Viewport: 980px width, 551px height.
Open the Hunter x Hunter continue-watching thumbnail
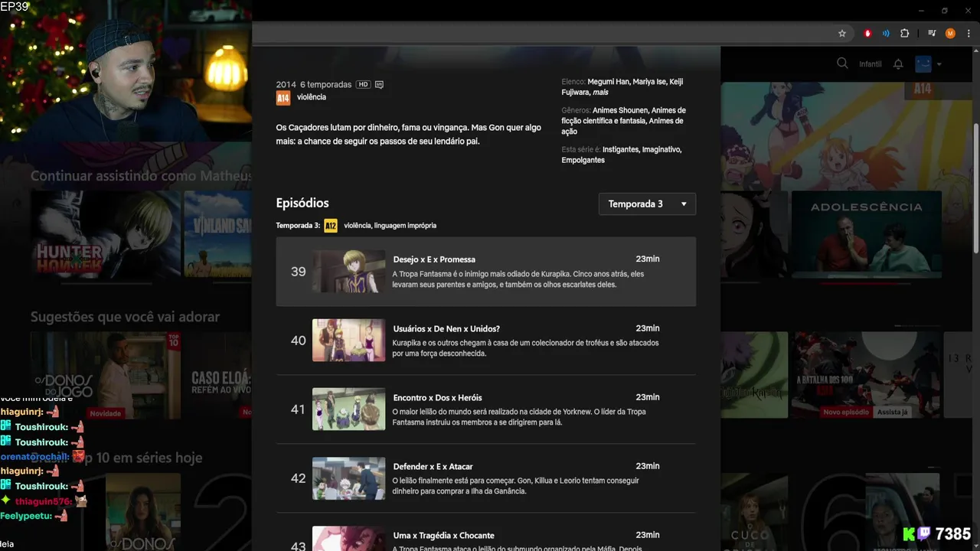click(106, 233)
